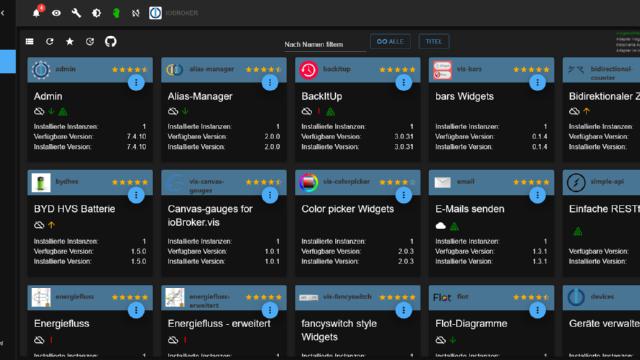Open options menu of Energiefluss - erweitert card
The height and width of the screenshot is (360, 640).
pos(270,310)
